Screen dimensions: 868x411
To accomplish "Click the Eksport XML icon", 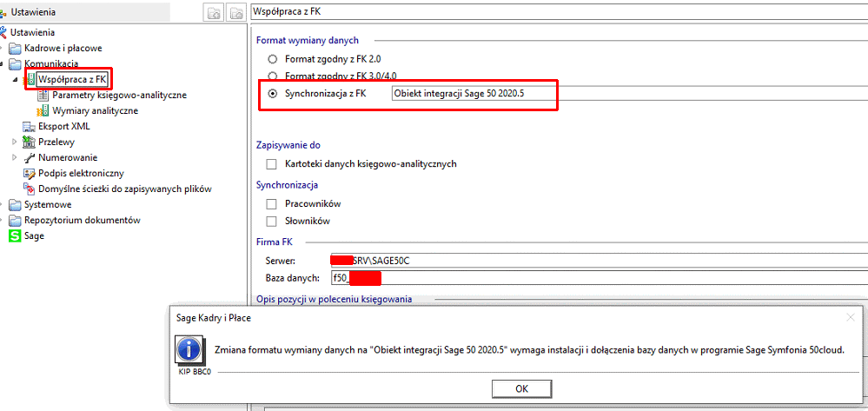I will [29, 126].
